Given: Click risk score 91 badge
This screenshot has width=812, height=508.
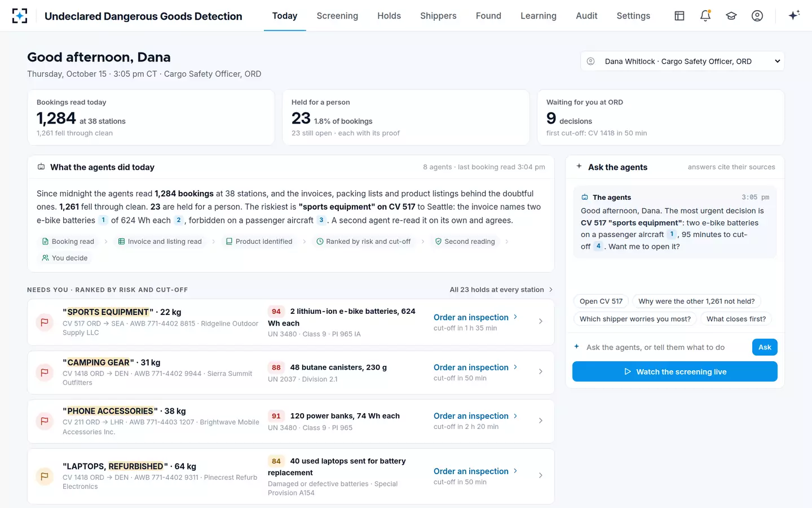Looking at the screenshot, I should point(276,416).
